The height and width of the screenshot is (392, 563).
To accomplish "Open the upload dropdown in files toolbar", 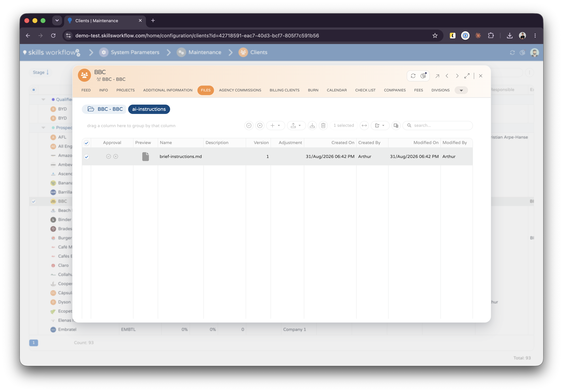I will click(296, 125).
